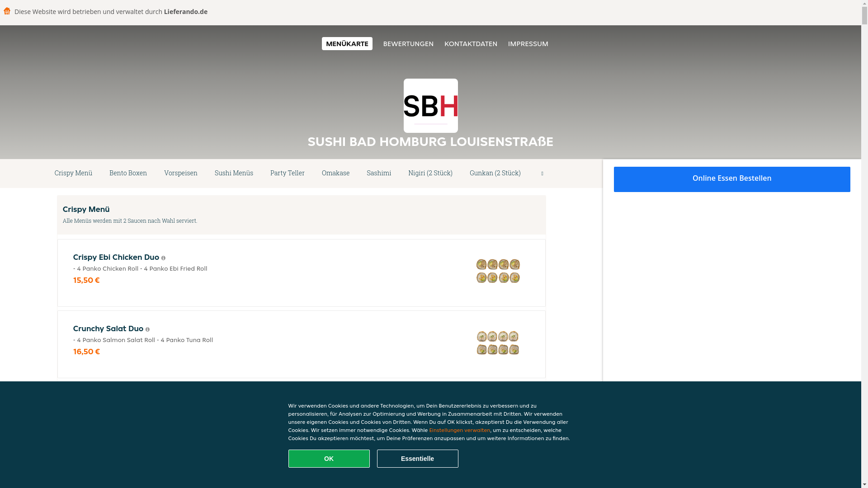Expand more menu categories arrow
868x488 pixels.
[542, 174]
